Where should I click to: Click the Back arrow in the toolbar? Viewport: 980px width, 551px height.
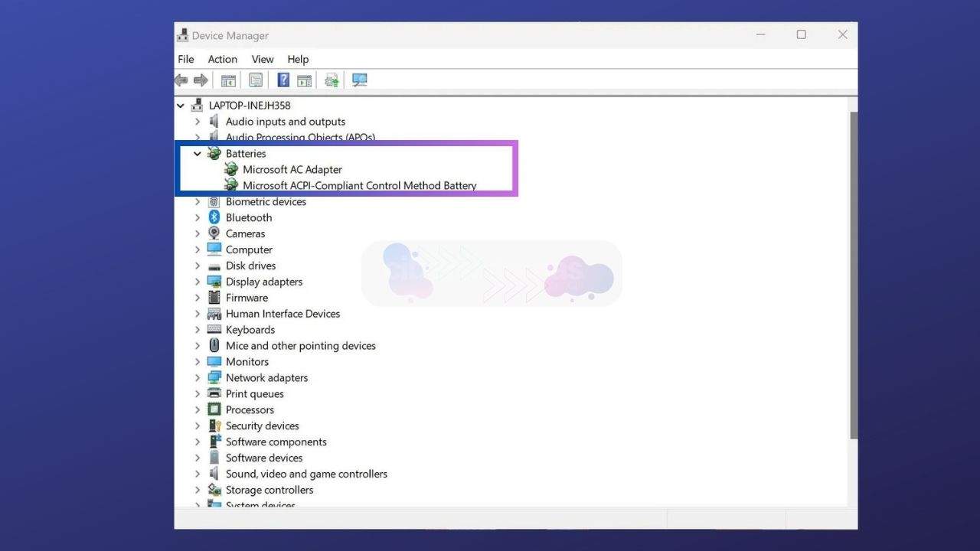(181, 80)
